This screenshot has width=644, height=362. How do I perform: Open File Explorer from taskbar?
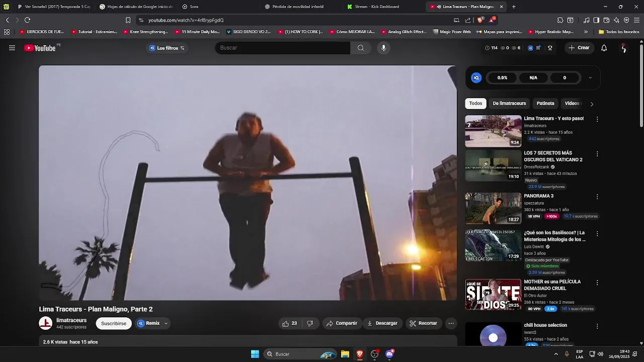(345, 354)
